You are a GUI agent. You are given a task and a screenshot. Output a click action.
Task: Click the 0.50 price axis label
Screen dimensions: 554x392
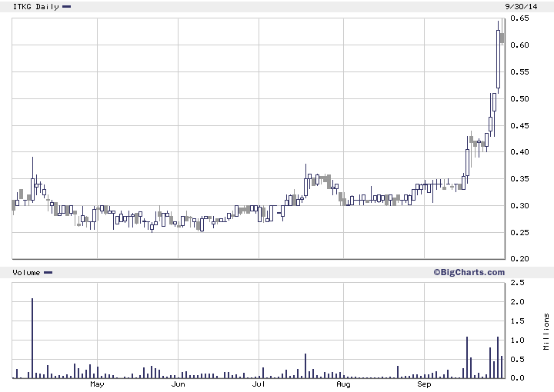point(519,98)
